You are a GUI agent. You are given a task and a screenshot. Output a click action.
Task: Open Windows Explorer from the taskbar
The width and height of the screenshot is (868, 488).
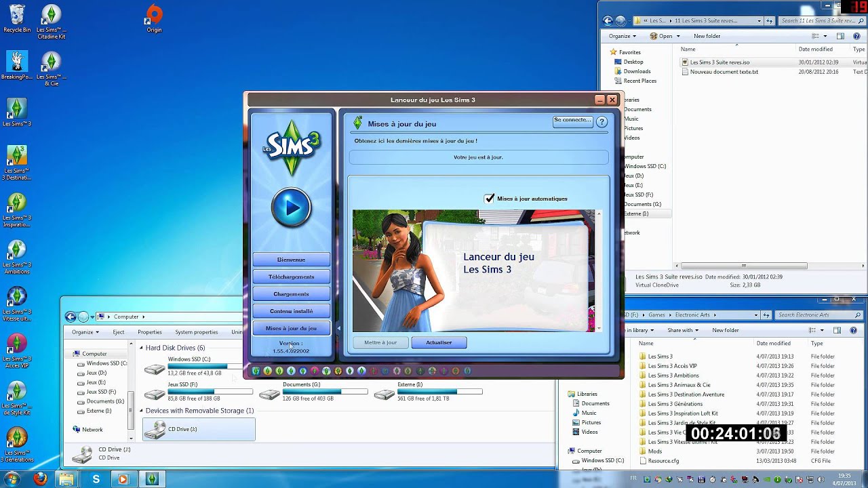(x=66, y=479)
